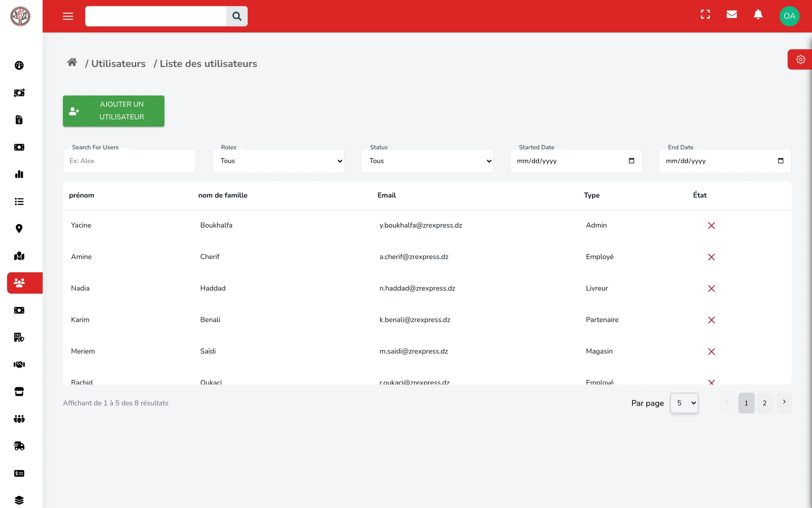Toggle state X for Nadia Haddad
Image resolution: width=812 pixels, height=508 pixels.
tap(711, 289)
